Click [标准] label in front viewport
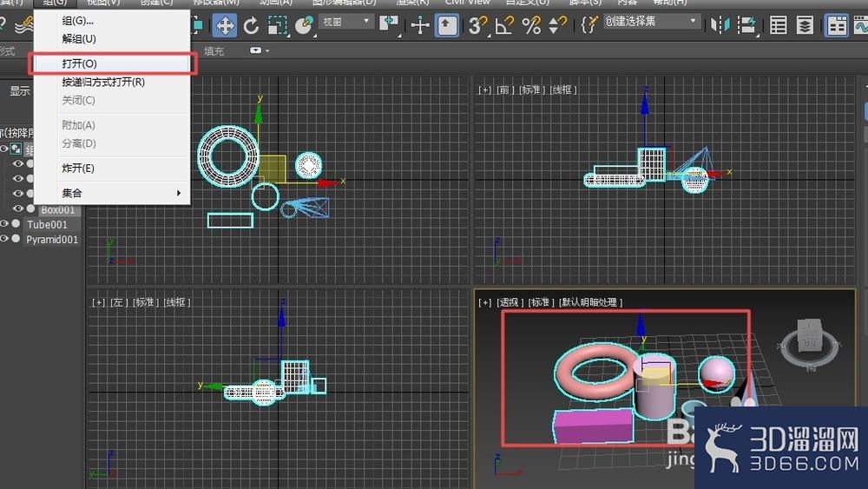This screenshot has width=868, height=489. click(532, 89)
